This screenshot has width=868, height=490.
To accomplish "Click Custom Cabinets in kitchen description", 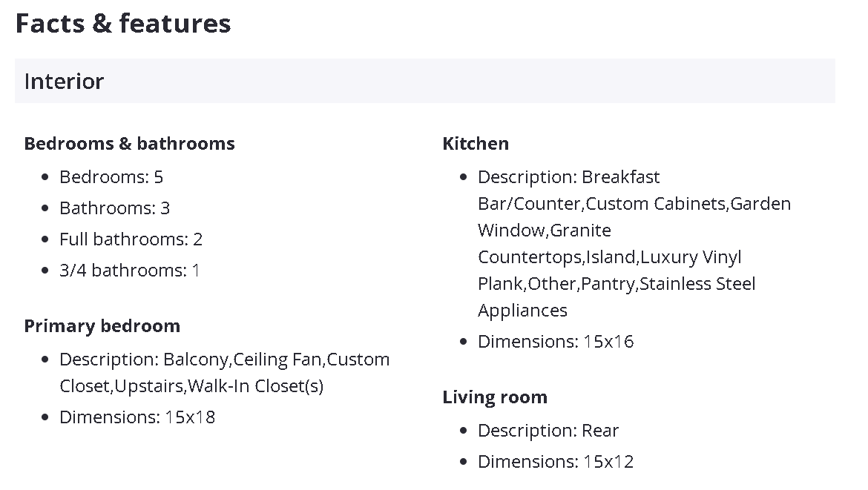I will pyautogui.click(x=656, y=204).
